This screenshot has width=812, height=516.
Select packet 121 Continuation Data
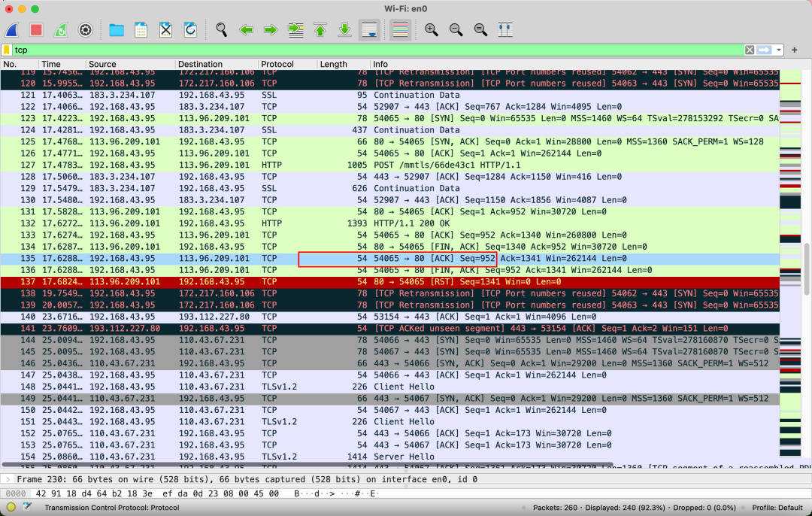tap(390, 96)
